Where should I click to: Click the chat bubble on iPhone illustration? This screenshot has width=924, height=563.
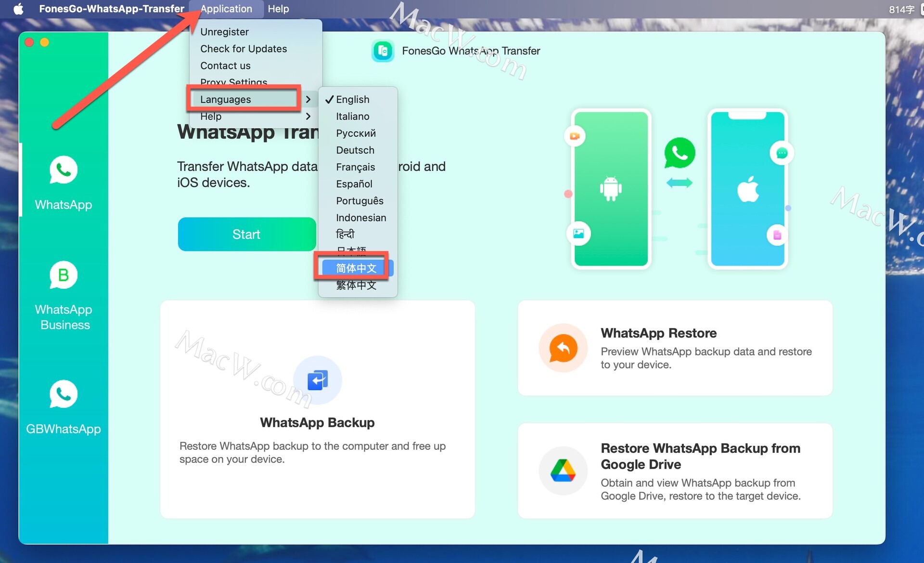point(782,153)
